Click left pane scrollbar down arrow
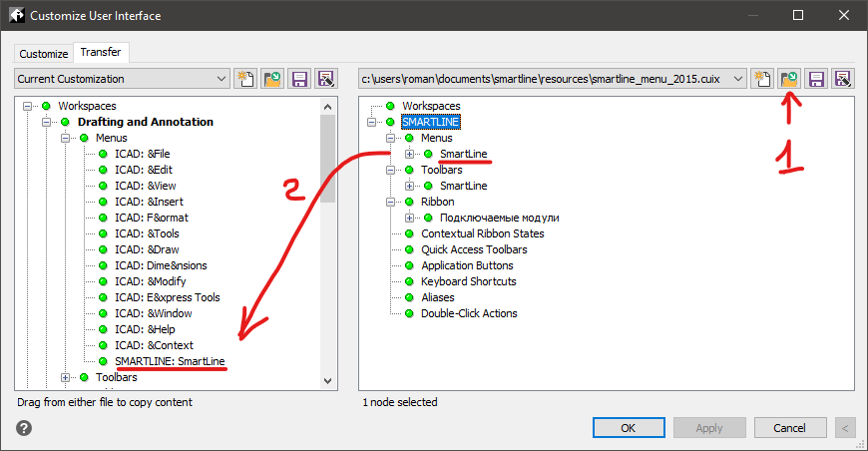 point(327,381)
